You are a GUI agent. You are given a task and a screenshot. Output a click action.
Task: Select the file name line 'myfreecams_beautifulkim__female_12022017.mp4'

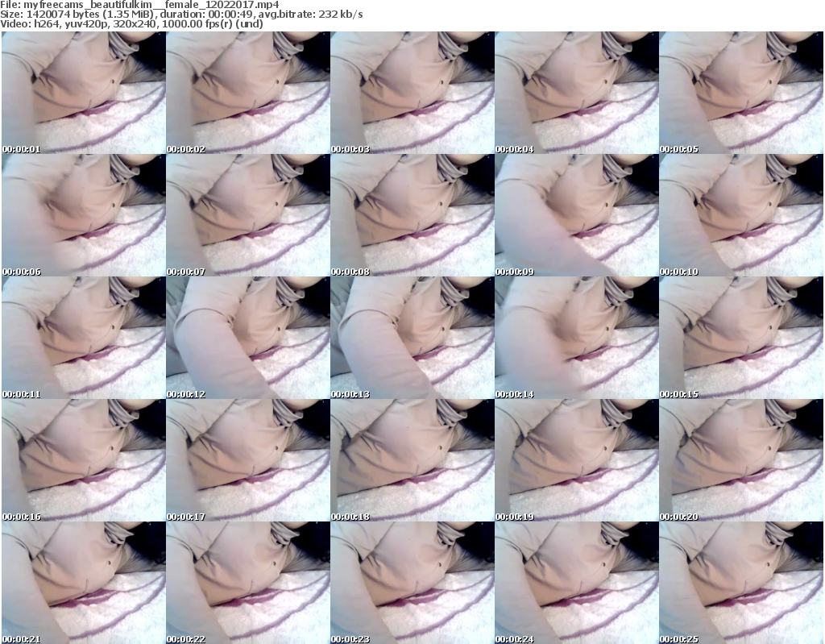[x=139, y=5]
